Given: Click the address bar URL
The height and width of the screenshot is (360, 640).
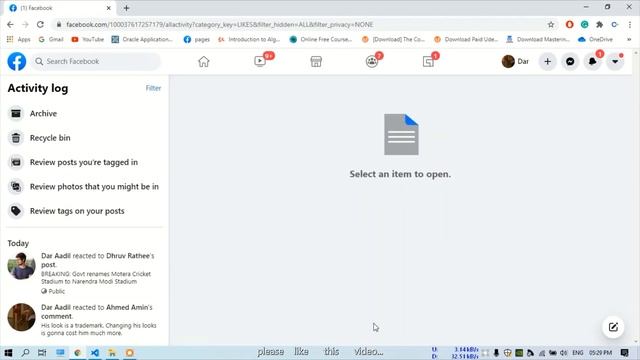Looking at the screenshot, I should pos(220,24).
